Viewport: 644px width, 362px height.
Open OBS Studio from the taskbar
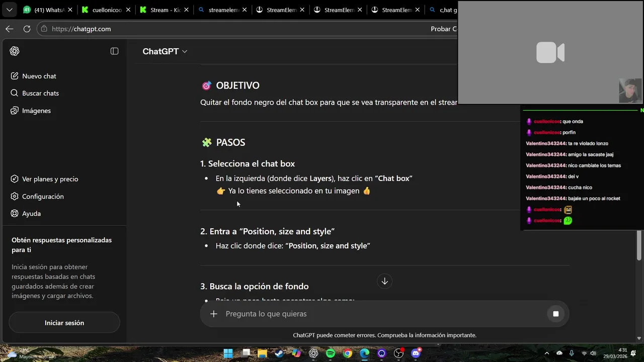tap(399, 353)
